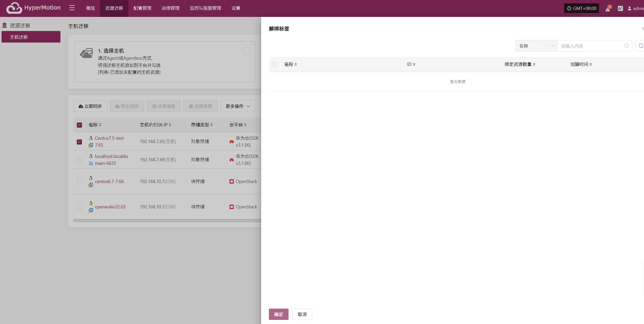Check the openeuler22.03 row checkbox
644x324 pixels.
click(79, 207)
